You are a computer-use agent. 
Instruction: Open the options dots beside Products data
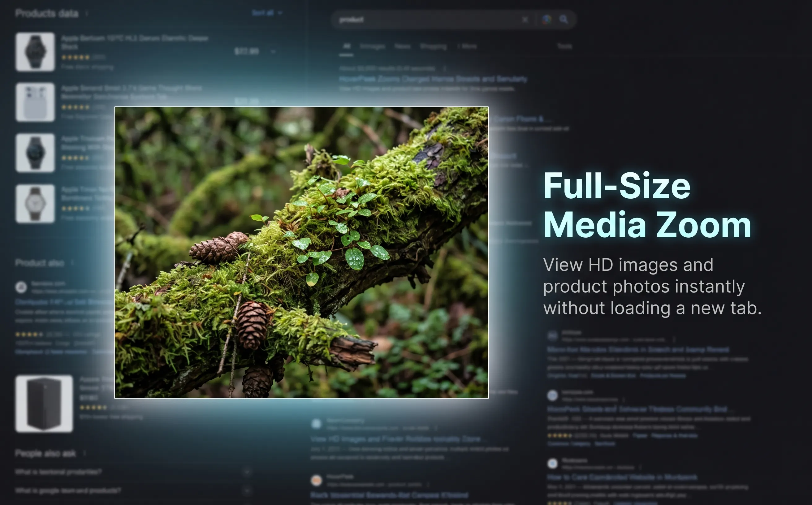(x=87, y=13)
